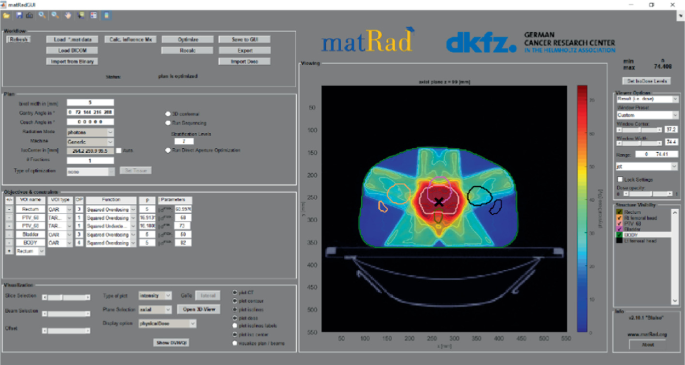The image size is (685, 365).
Task: Remove the Rectum objective row with minus
Action: [x=9, y=209]
